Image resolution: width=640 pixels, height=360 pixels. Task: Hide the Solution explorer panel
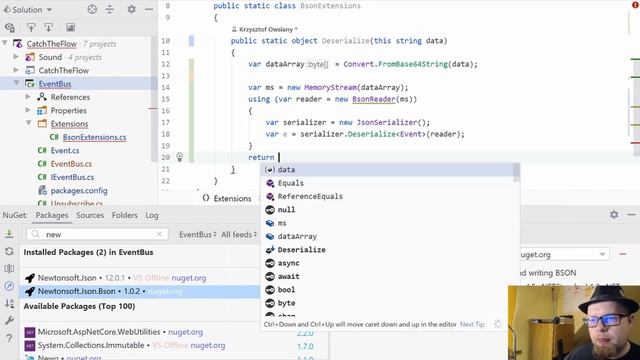(x=149, y=9)
